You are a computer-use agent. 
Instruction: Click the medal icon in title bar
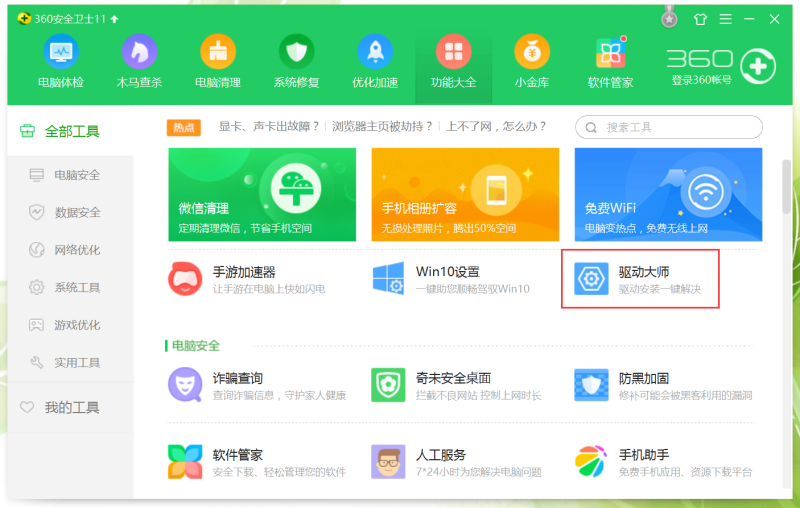click(x=669, y=17)
